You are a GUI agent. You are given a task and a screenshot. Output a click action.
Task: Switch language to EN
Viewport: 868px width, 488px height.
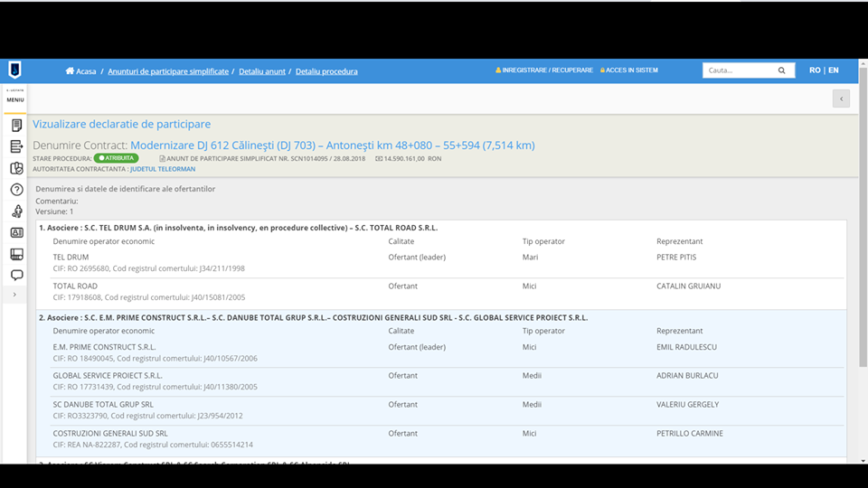tap(833, 70)
